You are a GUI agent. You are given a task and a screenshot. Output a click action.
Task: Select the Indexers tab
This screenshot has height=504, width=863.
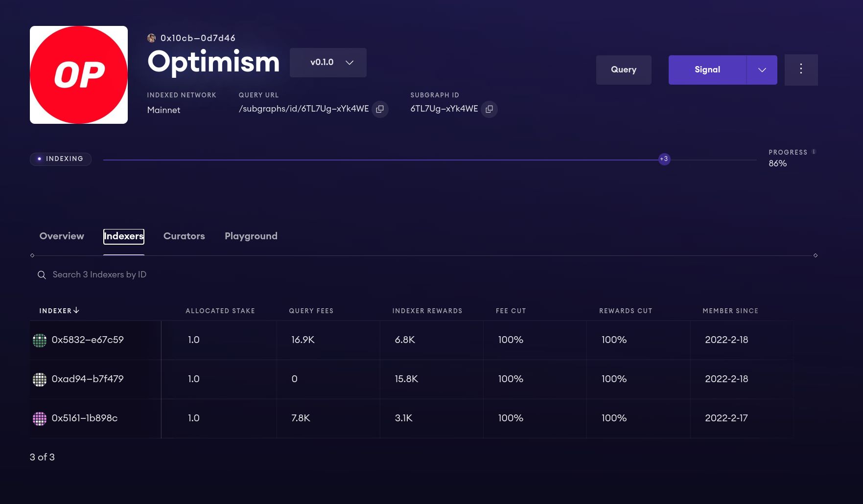tap(124, 236)
